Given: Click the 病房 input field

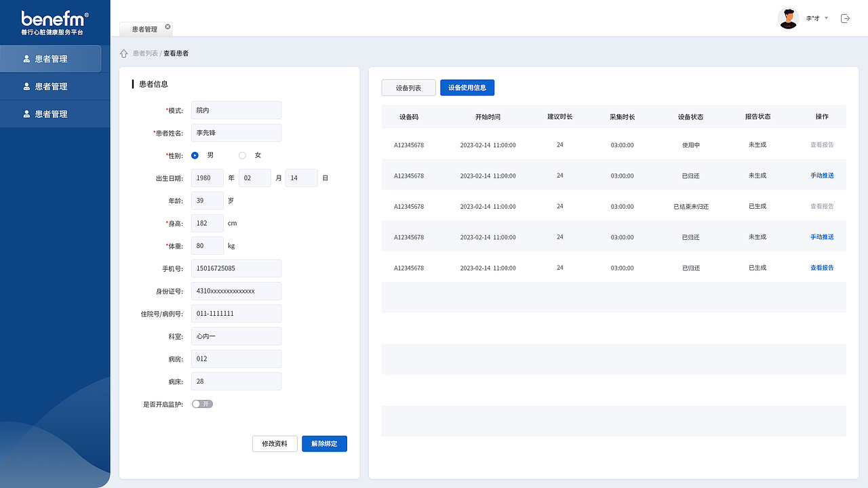Looking at the screenshot, I should (236, 359).
